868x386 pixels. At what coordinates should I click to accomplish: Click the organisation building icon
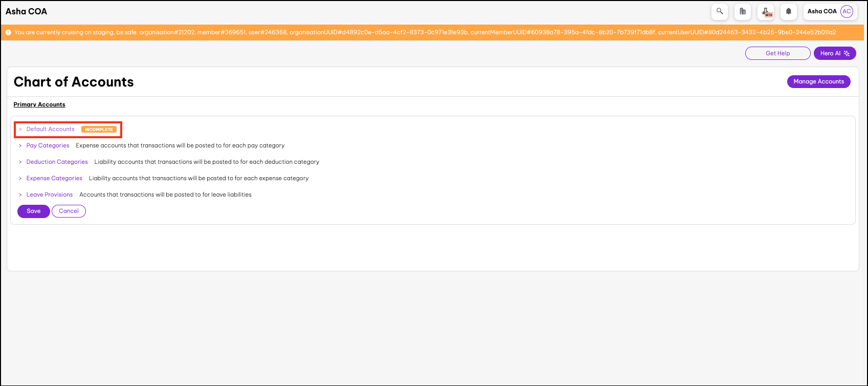point(743,11)
